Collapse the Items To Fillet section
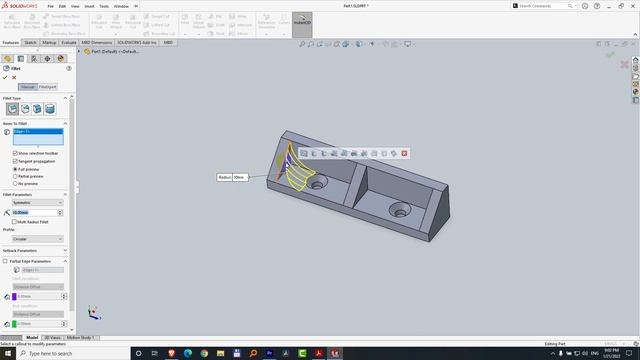 [65, 123]
